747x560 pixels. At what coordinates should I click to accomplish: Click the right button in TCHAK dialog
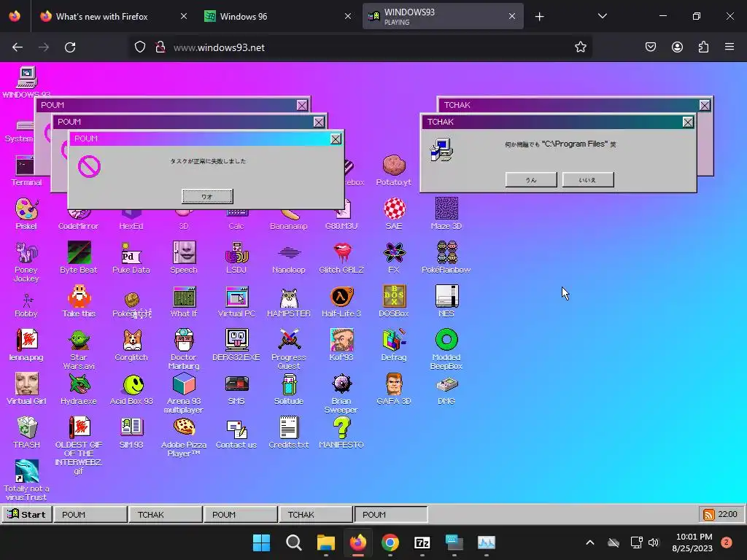click(588, 179)
